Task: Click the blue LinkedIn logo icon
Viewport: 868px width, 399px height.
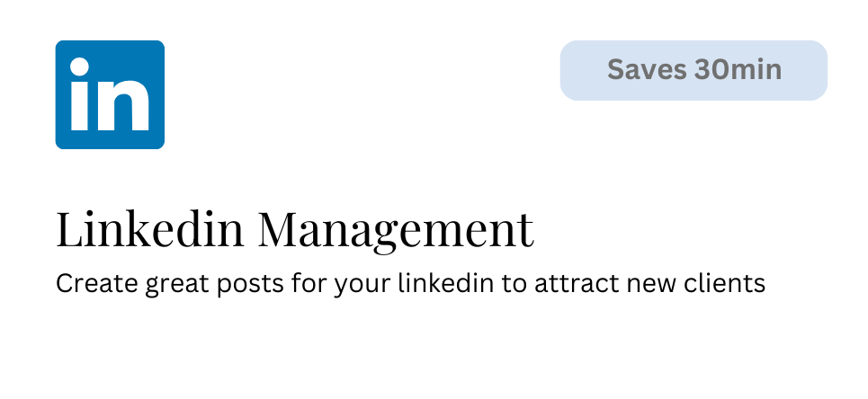Action: 110,94
